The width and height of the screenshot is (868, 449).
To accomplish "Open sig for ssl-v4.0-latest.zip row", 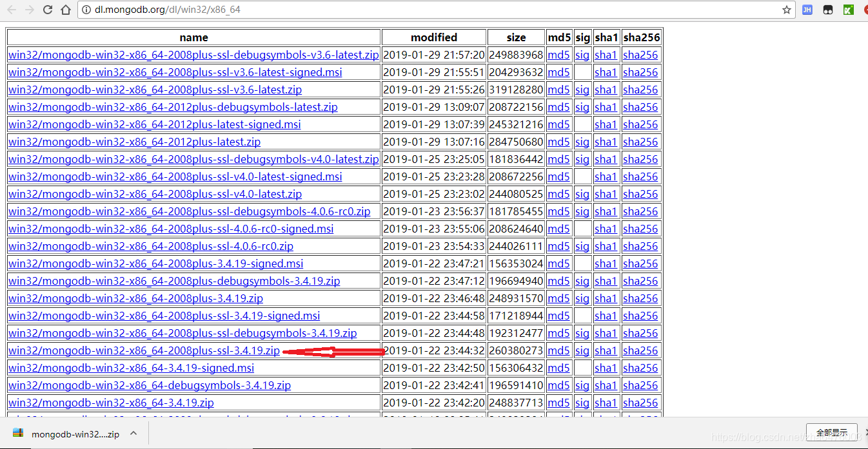I will tap(582, 194).
